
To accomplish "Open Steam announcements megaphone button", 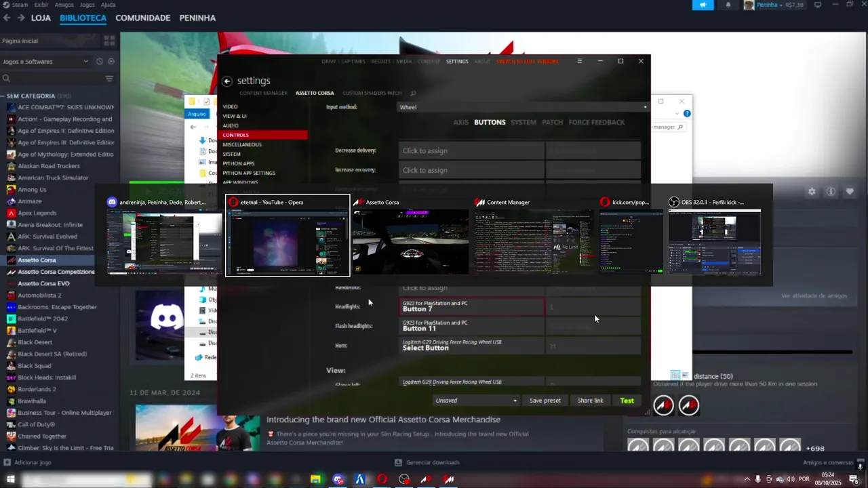I will pyautogui.click(x=703, y=5).
